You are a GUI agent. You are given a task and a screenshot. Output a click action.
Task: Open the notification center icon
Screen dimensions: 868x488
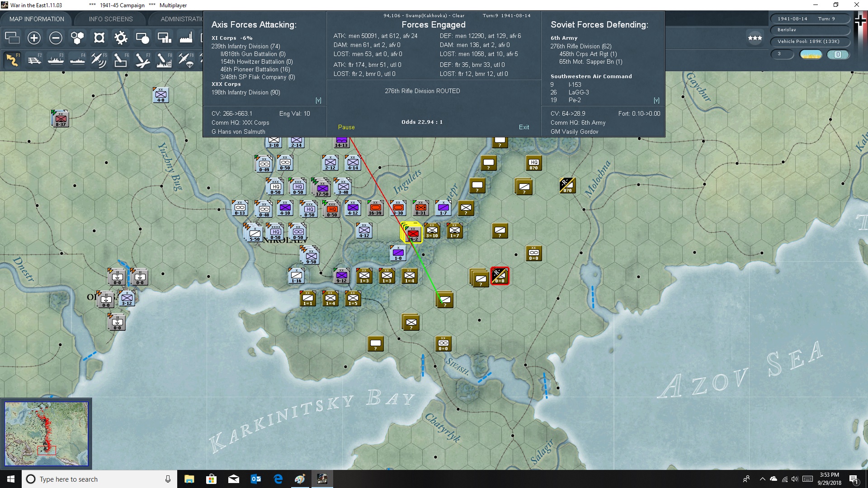pyautogui.click(x=854, y=479)
